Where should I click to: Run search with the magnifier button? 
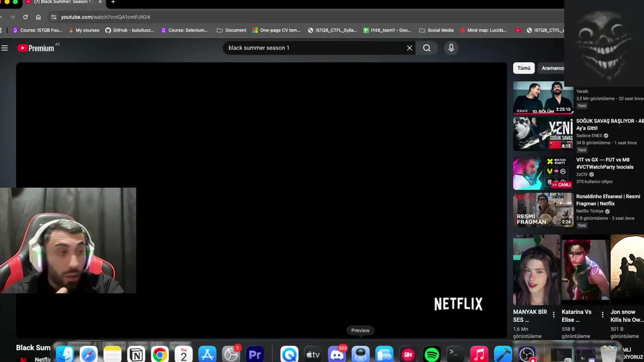(427, 48)
